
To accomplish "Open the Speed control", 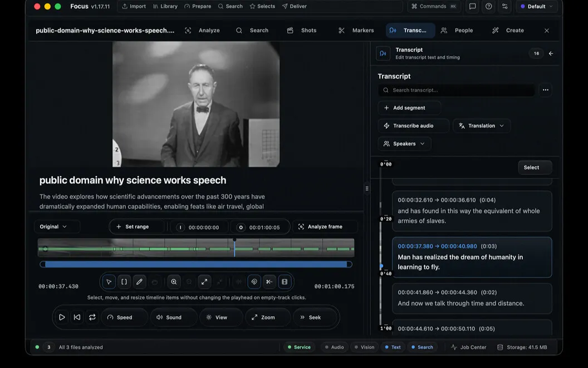I will click(x=124, y=317).
